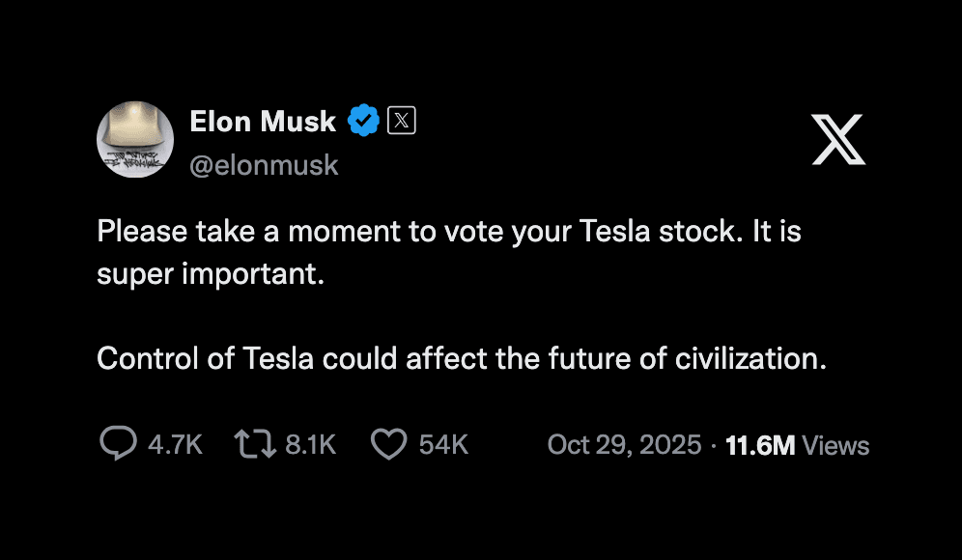Click the '8.1K' repost count
The image size is (962, 560).
(310, 445)
